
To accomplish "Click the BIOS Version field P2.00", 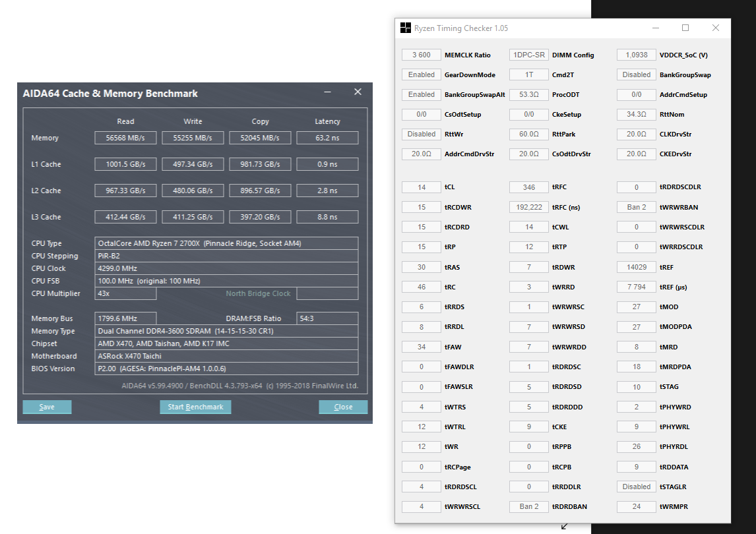I will click(x=227, y=369).
